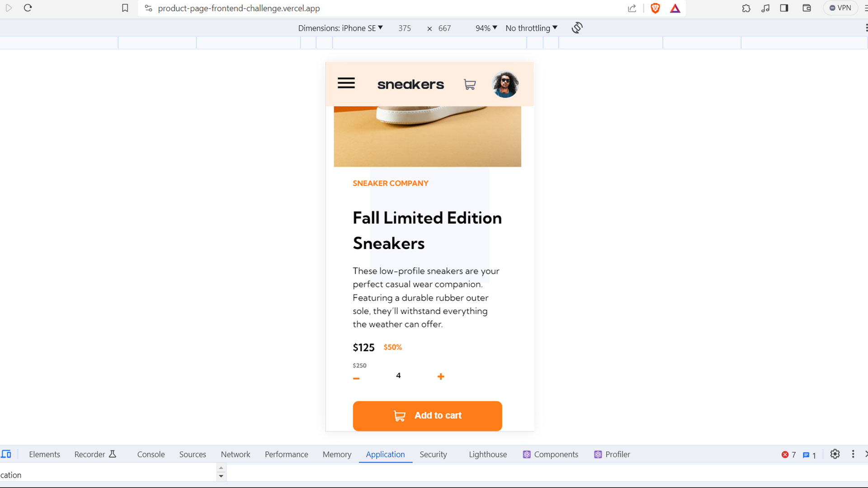Image resolution: width=868 pixels, height=488 pixels.
Task: Click the user avatar profile picture
Action: pyautogui.click(x=505, y=84)
